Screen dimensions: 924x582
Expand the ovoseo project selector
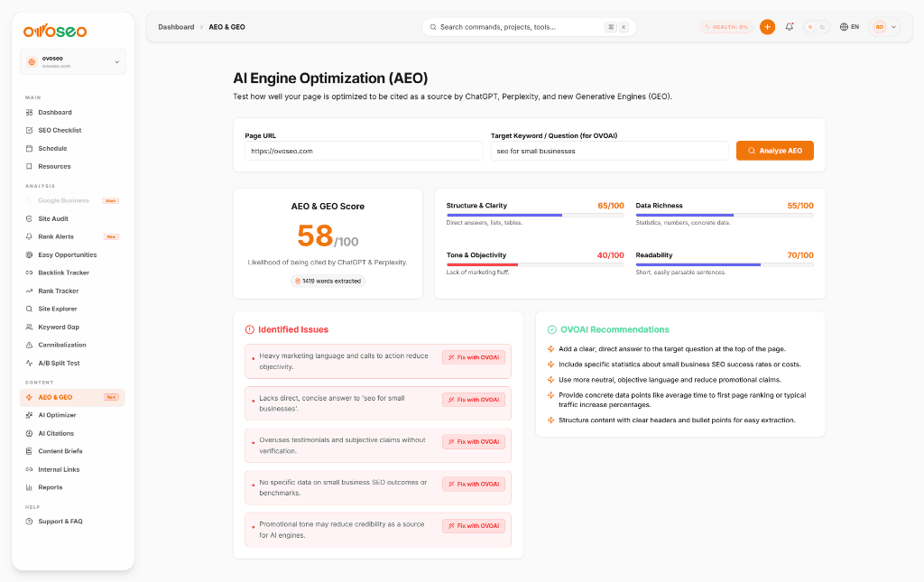pos(73,62)
